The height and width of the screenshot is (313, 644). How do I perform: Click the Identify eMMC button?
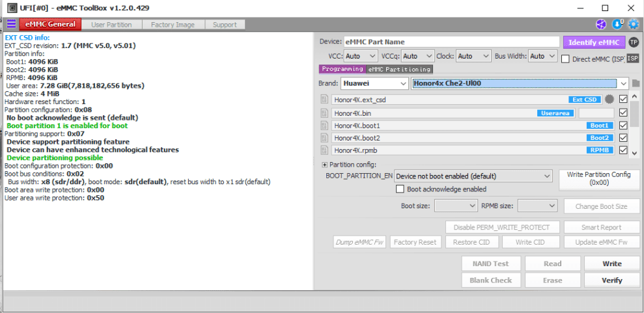pyautogui.click(x=594, y=42)
